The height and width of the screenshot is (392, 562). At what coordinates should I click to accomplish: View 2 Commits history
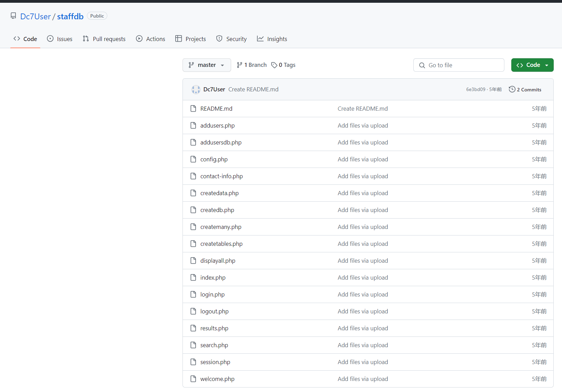point(525,90)
